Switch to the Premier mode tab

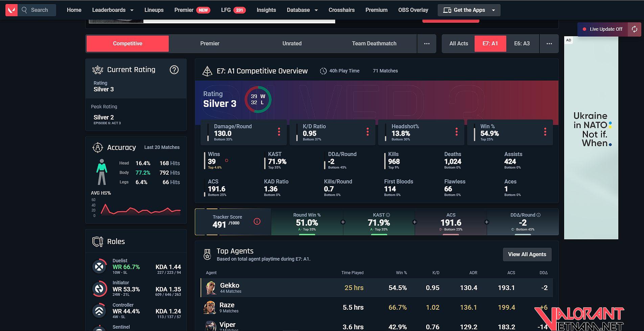coord(210,44)
